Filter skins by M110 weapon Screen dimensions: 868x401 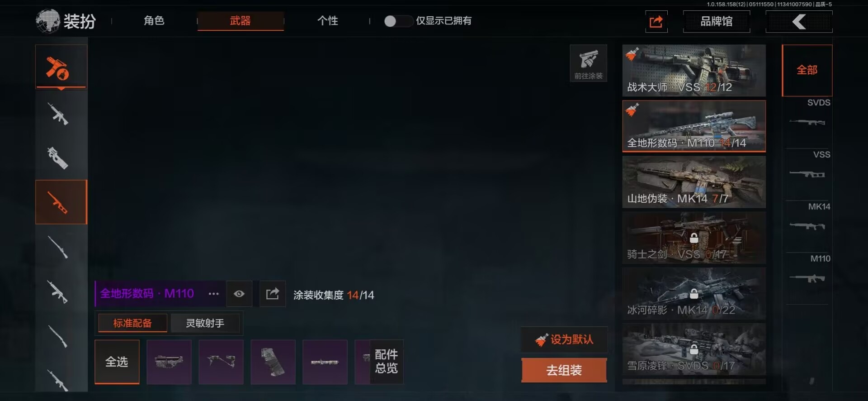click(x=807, y=272)
